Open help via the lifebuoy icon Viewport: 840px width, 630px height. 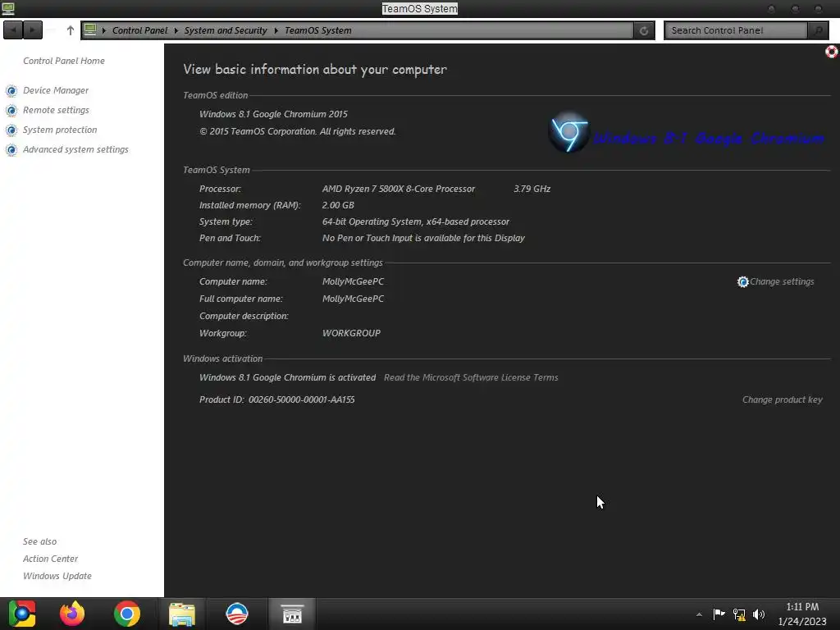click(x=832, y=52)
